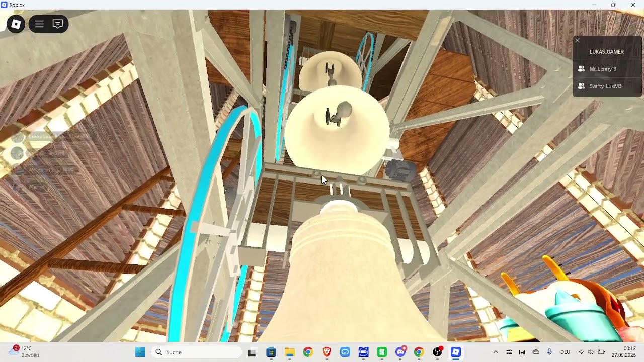Show hidden system tray icons

pyautogui.click(x=496, y=352)
